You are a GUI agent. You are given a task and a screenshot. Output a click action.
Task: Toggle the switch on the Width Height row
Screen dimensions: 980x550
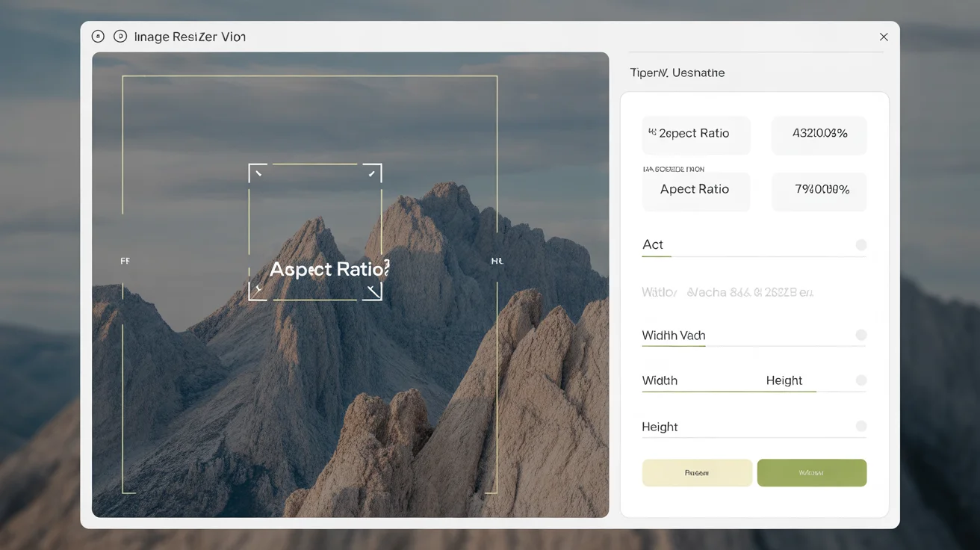point(860,380)
